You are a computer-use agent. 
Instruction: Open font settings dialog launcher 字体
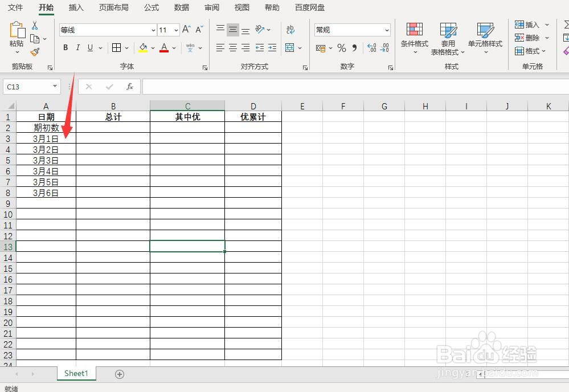tap(205, 68)
